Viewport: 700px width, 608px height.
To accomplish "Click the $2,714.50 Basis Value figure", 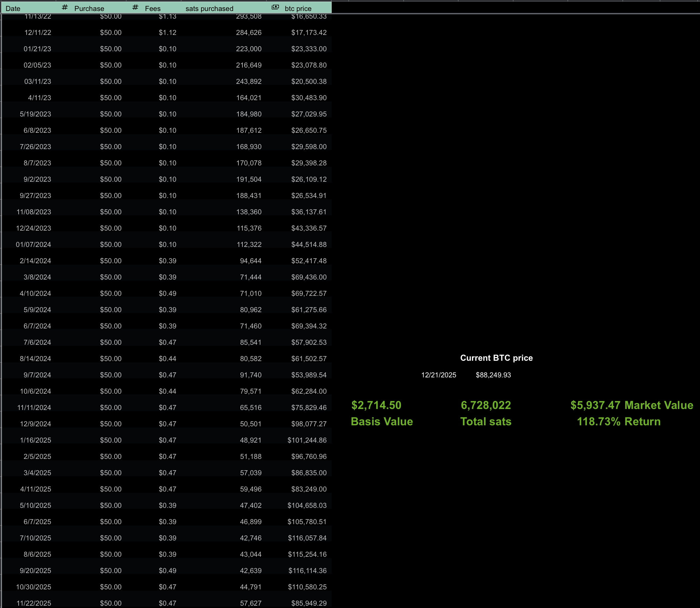I will (376, 405).
